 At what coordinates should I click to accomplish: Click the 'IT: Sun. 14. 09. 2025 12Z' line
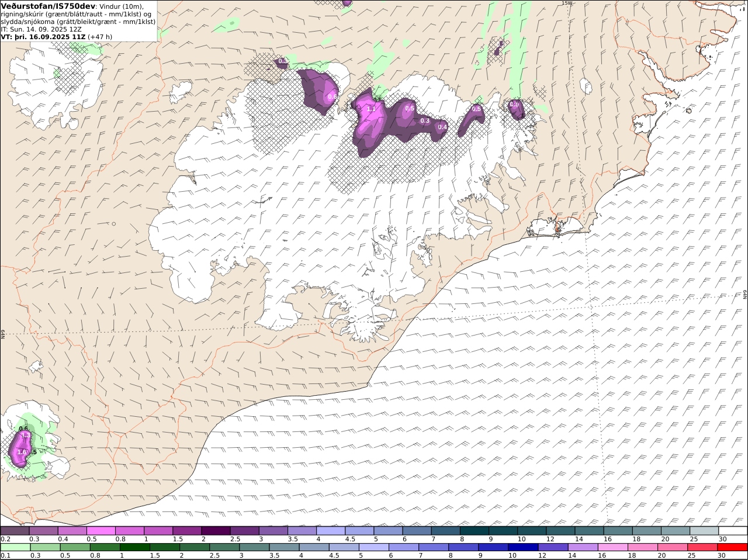click(x=41, y=29)
